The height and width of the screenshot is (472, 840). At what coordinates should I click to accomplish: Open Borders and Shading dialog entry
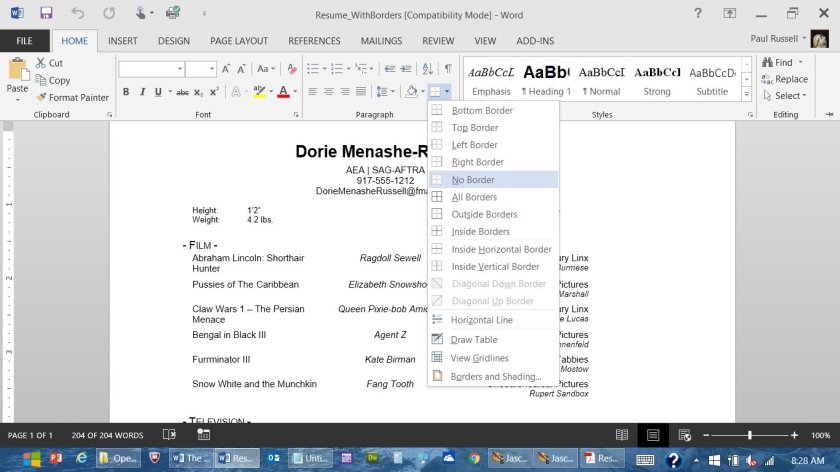pyautogui.click(x=495, y=377)
